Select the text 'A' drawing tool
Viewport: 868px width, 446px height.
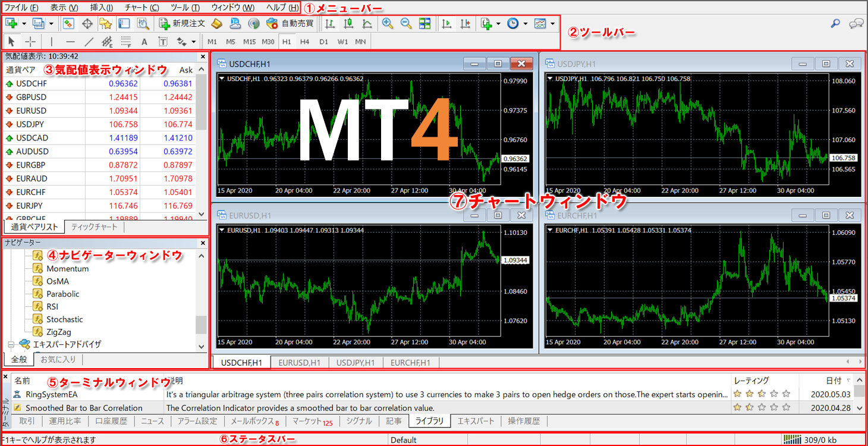tap(144, 42)
